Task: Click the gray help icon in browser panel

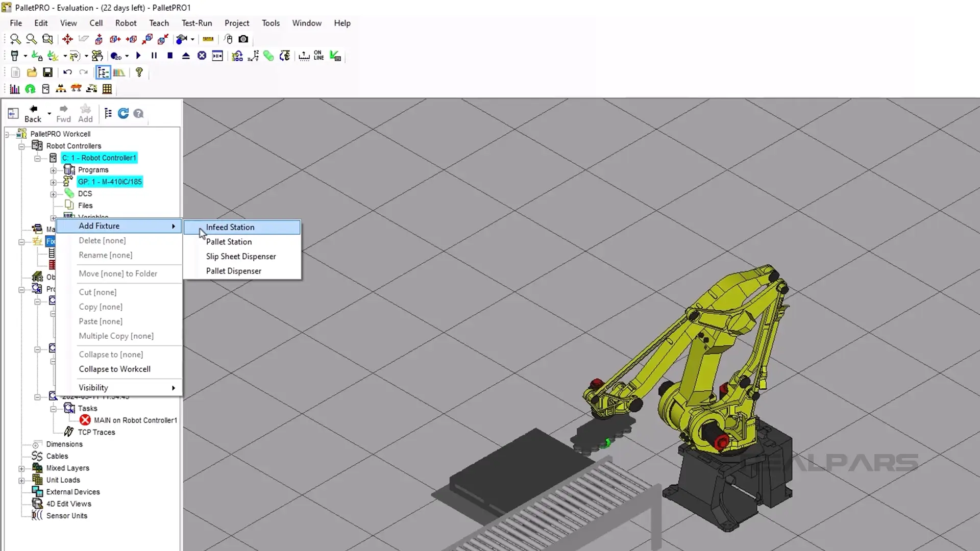Action: (x=138, y=113)
